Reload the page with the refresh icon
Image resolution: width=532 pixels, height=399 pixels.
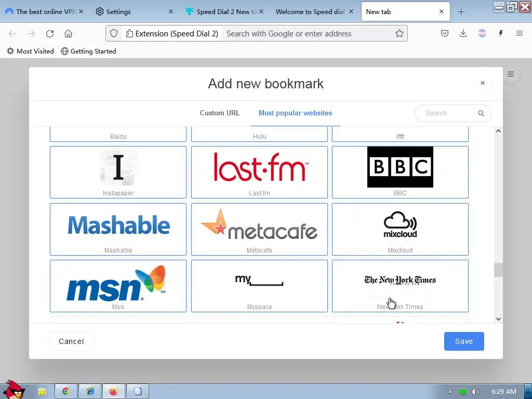click(50, 34)
